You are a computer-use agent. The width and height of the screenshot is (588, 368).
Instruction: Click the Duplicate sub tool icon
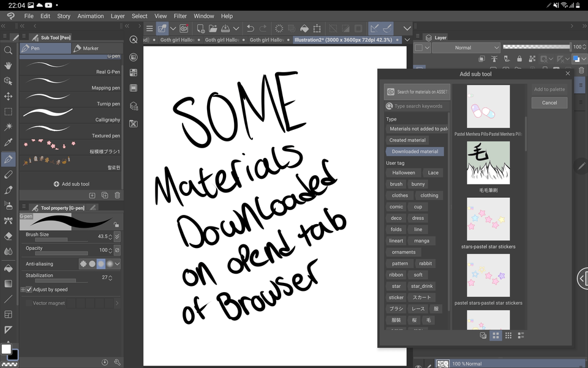(105, 195)
